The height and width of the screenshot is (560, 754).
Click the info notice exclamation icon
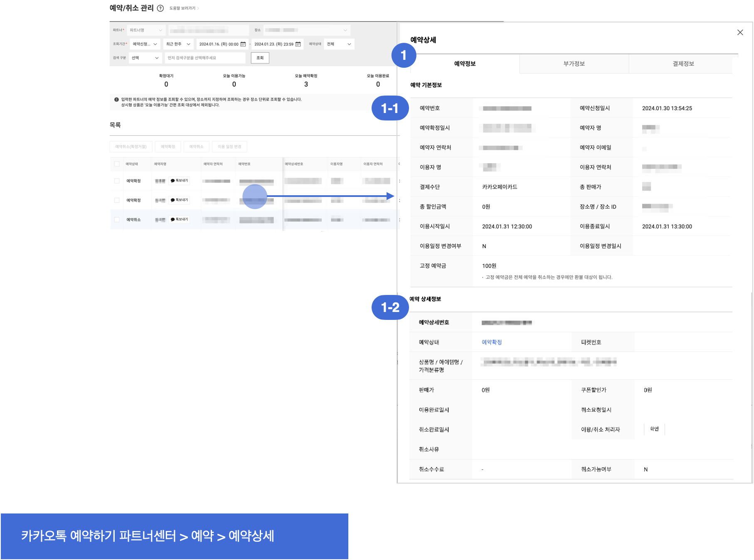(116, 100)
